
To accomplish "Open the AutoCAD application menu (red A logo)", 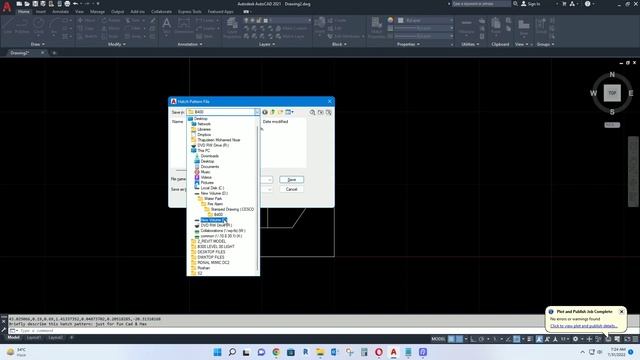I will [x=7, y=7].
